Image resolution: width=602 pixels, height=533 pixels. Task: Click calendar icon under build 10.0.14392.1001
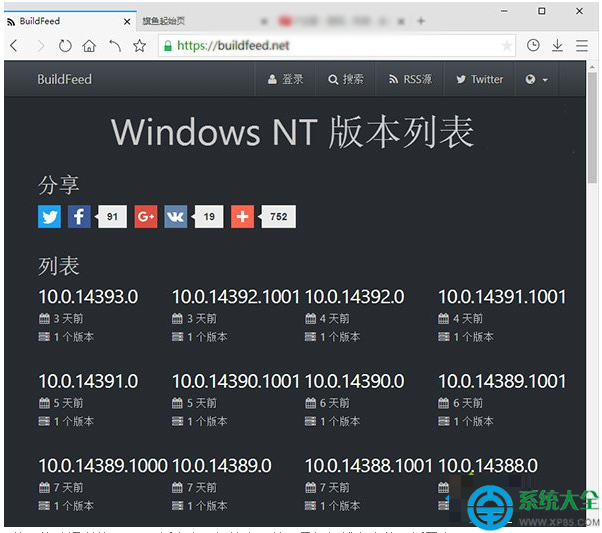177,318
